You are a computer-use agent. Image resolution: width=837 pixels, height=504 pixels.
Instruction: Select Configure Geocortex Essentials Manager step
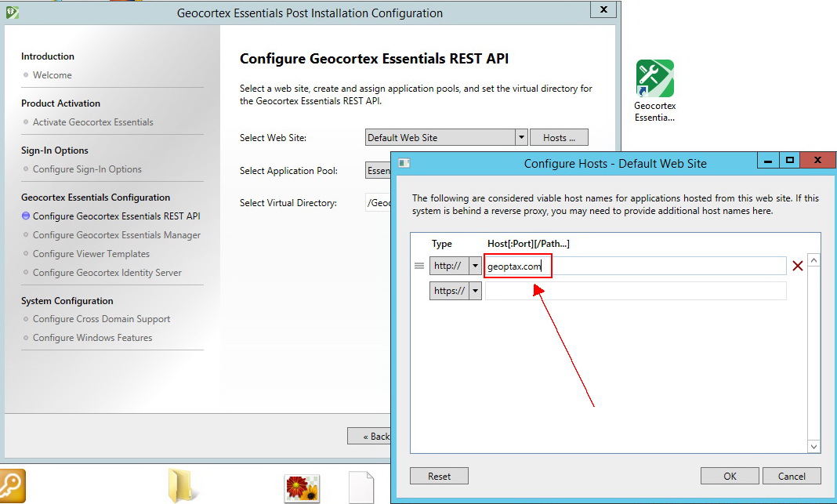point(116,235)
